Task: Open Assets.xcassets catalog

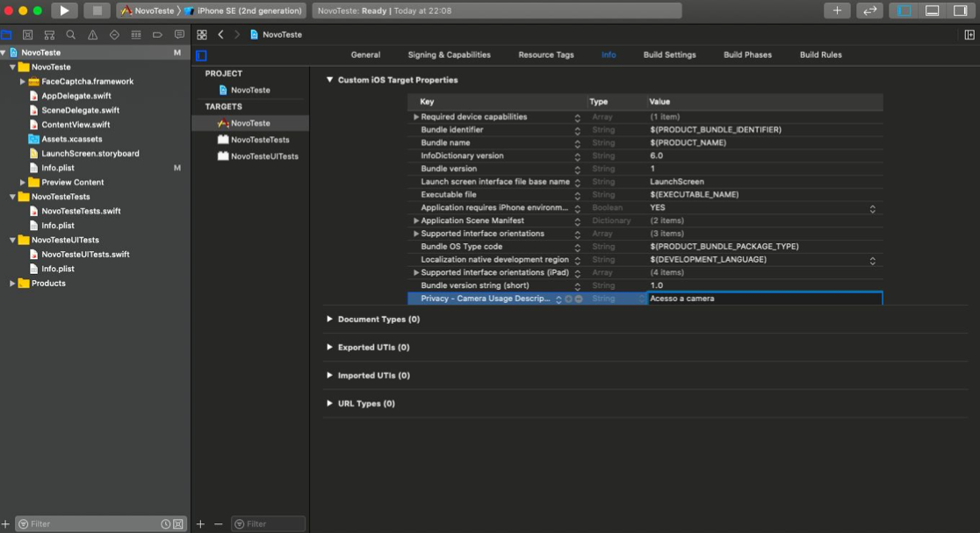Action: tap(71, 140)
